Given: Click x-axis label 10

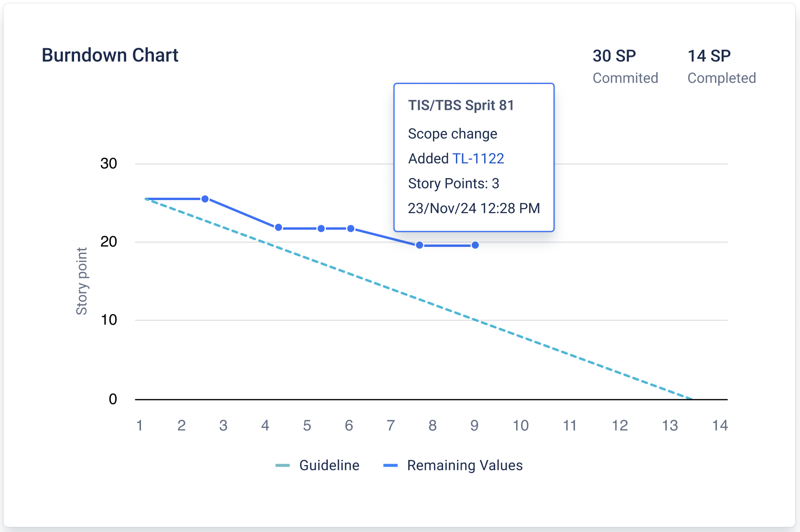Looking at the screenshot, I should click(x=520, y=425).
